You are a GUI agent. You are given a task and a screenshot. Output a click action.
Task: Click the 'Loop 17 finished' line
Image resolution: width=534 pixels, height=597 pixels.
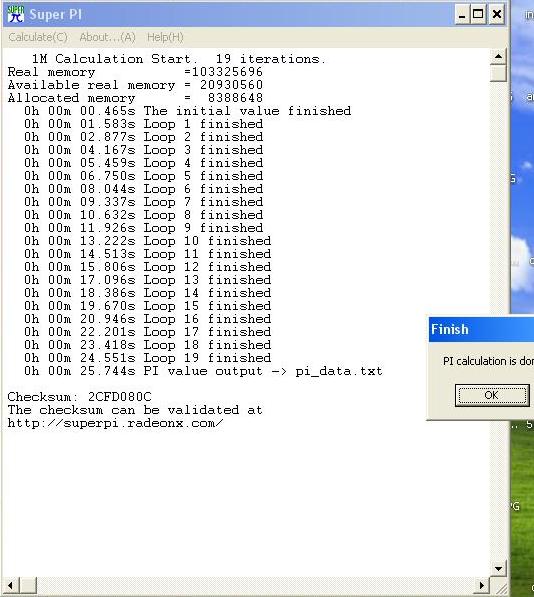tap(147, 332)
